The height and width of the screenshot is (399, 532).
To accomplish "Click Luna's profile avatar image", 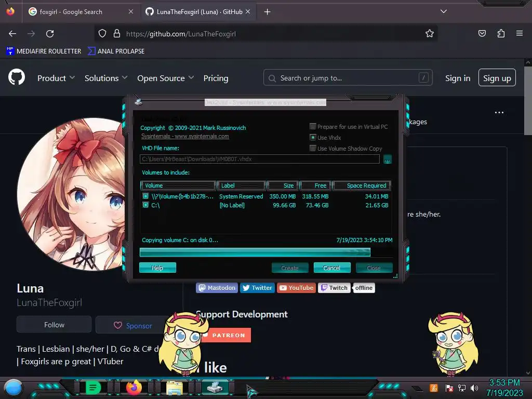I will (72, 194).
